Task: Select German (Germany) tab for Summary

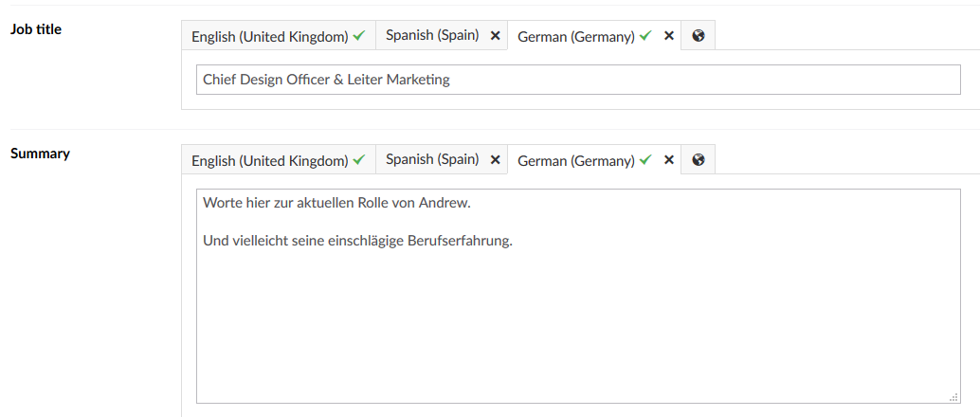Action: [576, 161]
